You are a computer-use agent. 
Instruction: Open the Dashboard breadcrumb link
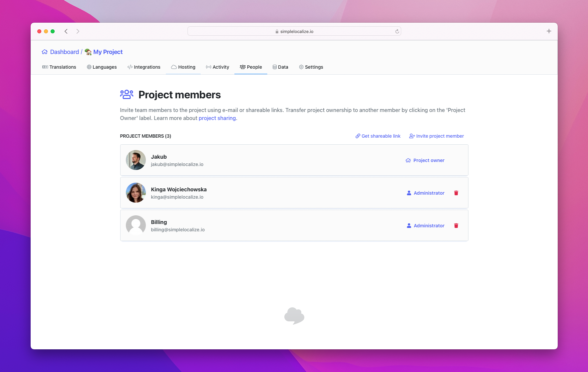tap(64, 52)
